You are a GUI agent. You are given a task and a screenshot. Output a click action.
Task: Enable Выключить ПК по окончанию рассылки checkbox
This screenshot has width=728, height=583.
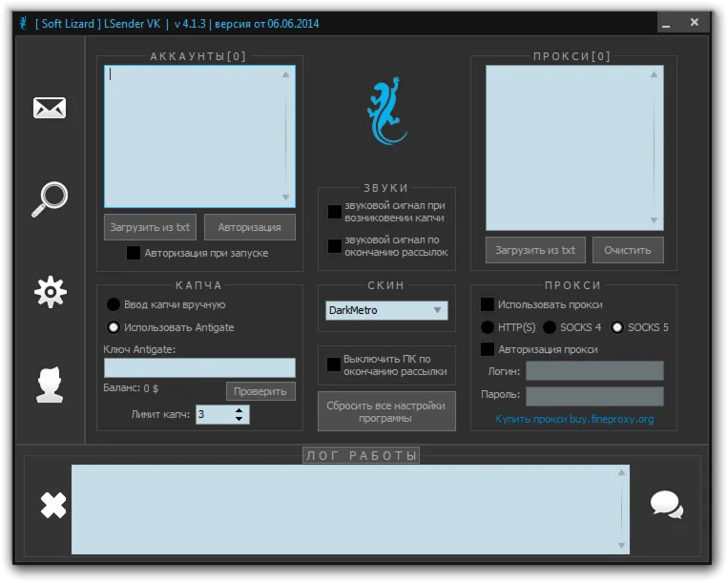tap(334, 364)
